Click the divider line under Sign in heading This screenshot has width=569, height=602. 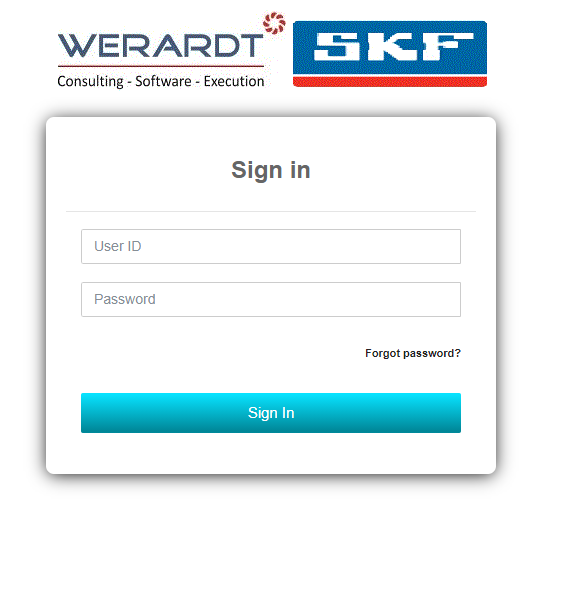tap(271, 211)
